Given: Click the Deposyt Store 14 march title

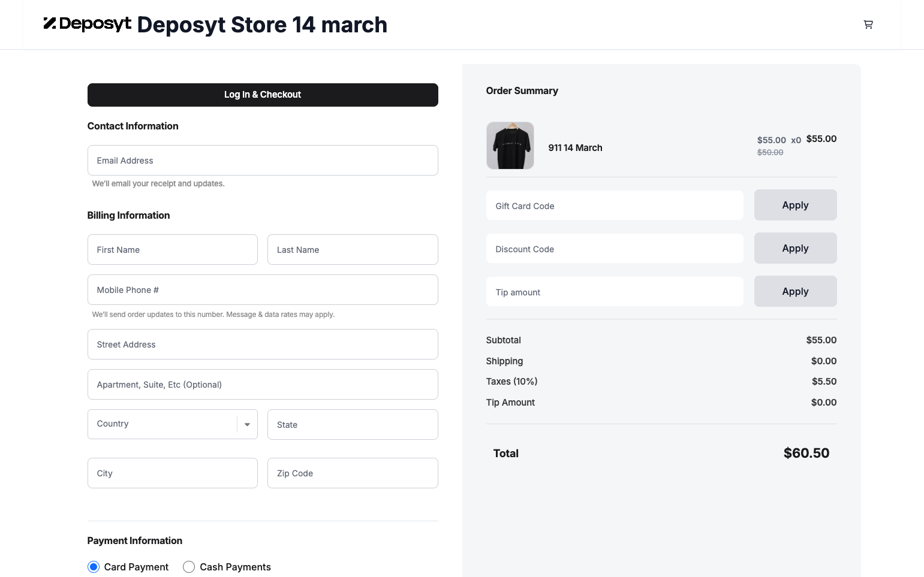Looking at the screenshot, I should point(262,25).
